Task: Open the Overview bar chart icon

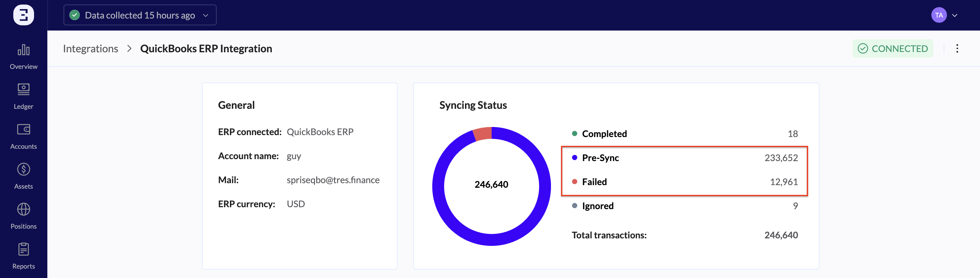Action: click(x=24, y=50)
